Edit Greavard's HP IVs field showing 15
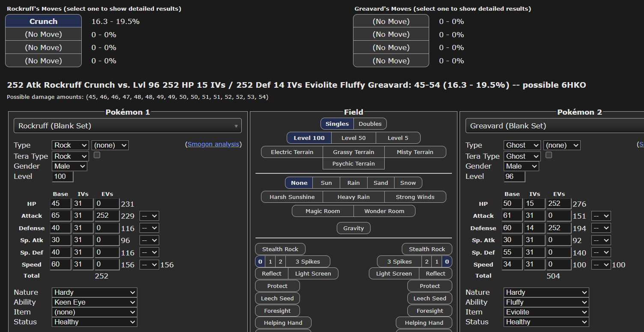 [x=534, y=204]
